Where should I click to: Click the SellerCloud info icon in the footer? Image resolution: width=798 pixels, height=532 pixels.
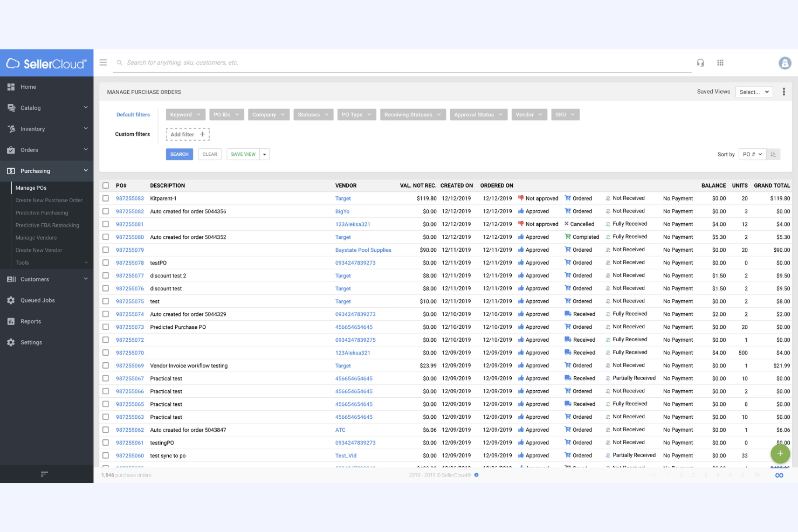pyautogui.click(x=476, y=475)
